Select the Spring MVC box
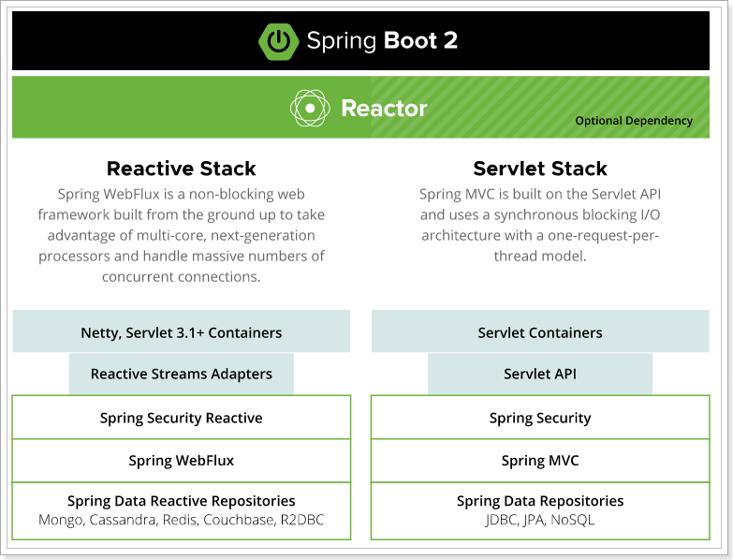This screenshot has width=733, height=560. click(540, 461)
